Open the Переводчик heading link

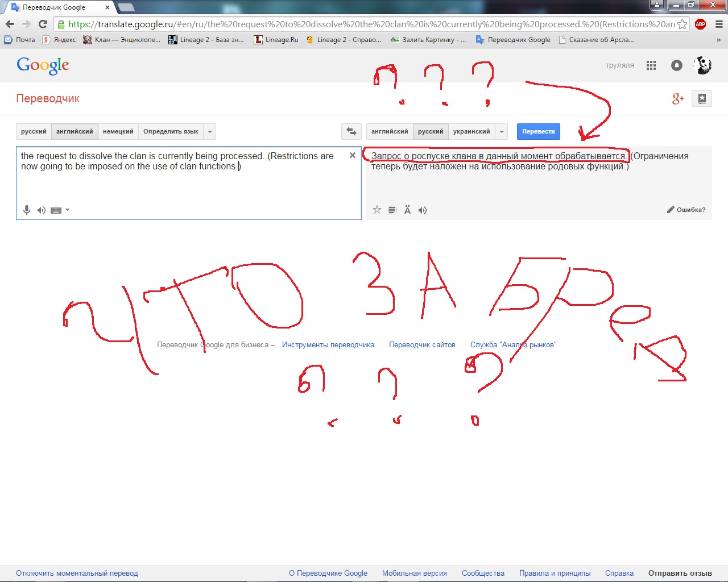click(x=48, y=98)
